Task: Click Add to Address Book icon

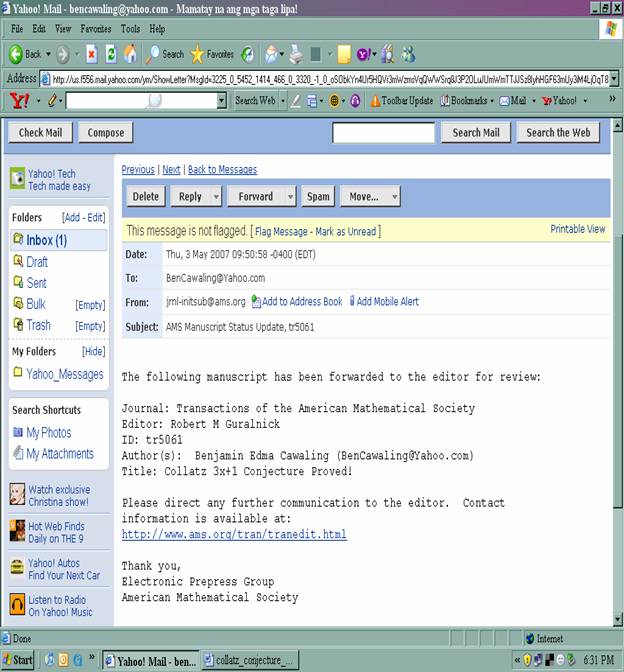Action: coord(256,301)
